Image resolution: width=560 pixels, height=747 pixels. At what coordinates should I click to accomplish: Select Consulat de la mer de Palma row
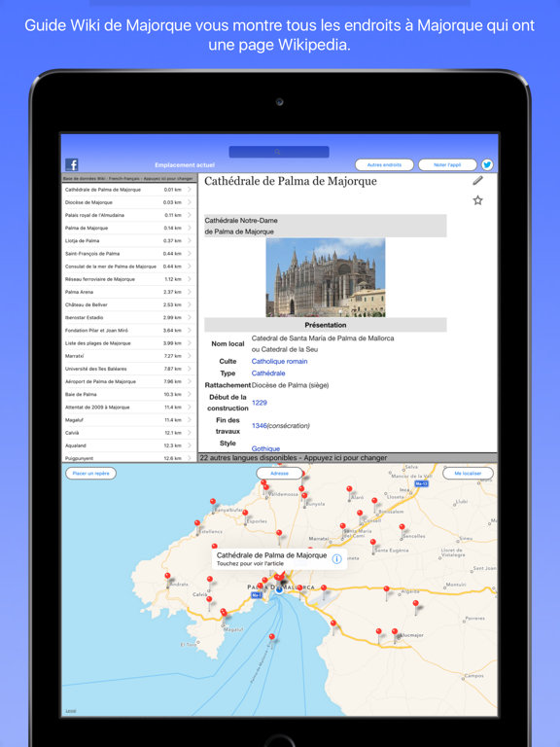(129, 267)
